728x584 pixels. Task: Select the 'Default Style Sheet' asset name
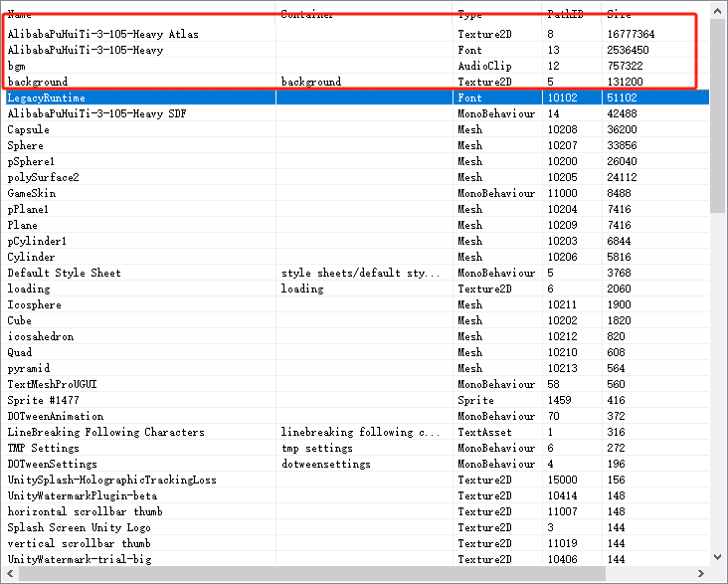click(x=64, y=273)
